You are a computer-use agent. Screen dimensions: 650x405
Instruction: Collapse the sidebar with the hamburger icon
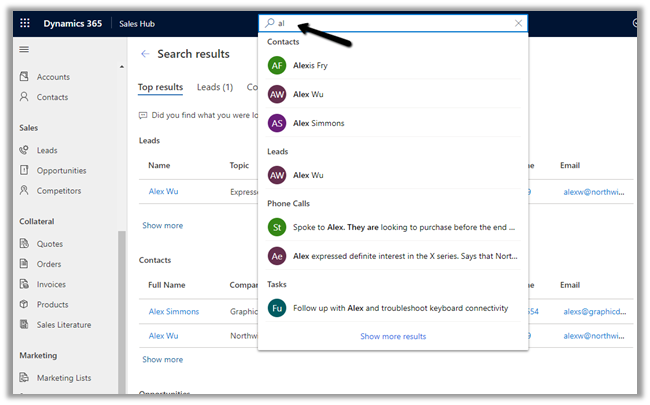tap(25, 50)
